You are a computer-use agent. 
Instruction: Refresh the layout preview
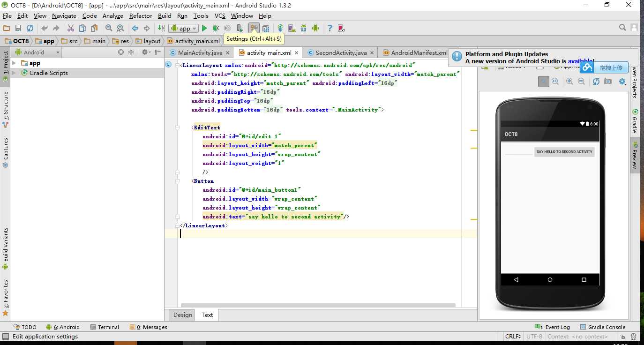click(x=596, y=82)
